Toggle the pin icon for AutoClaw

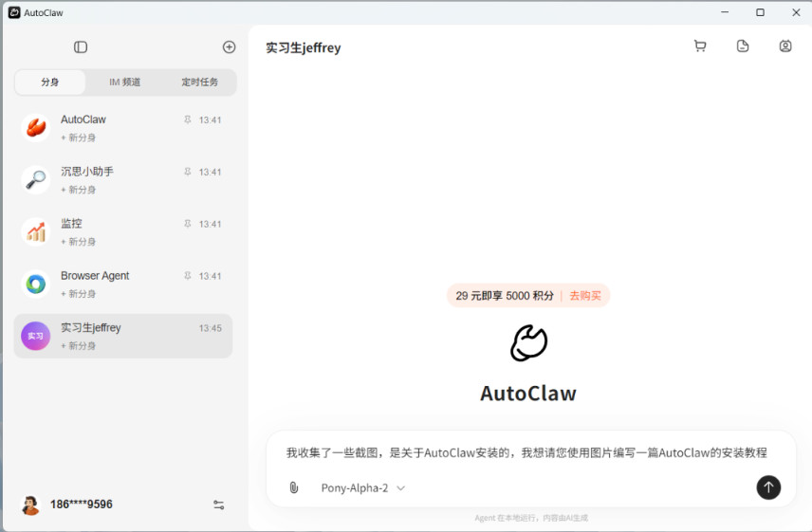[187, 120]
